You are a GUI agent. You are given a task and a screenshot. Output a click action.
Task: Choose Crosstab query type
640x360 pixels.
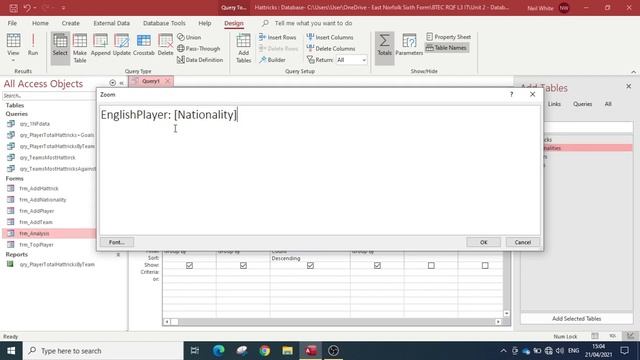pyautogui.click(x=144, y=45)
